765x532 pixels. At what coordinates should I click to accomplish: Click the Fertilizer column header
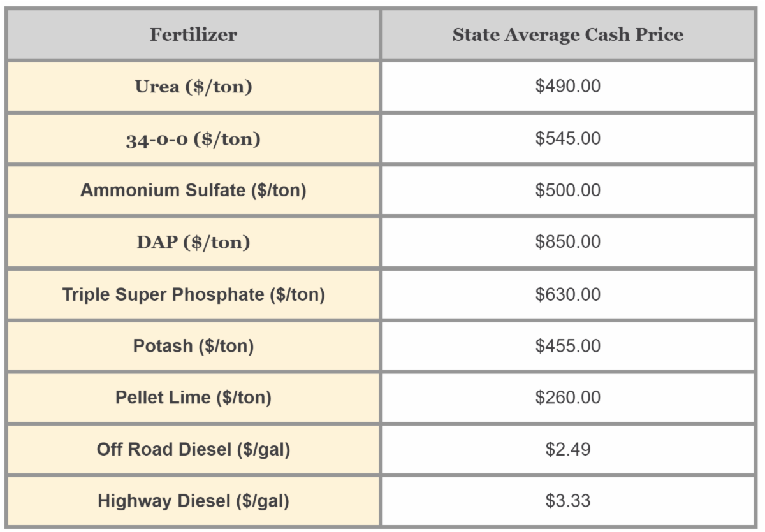point(193,35)
